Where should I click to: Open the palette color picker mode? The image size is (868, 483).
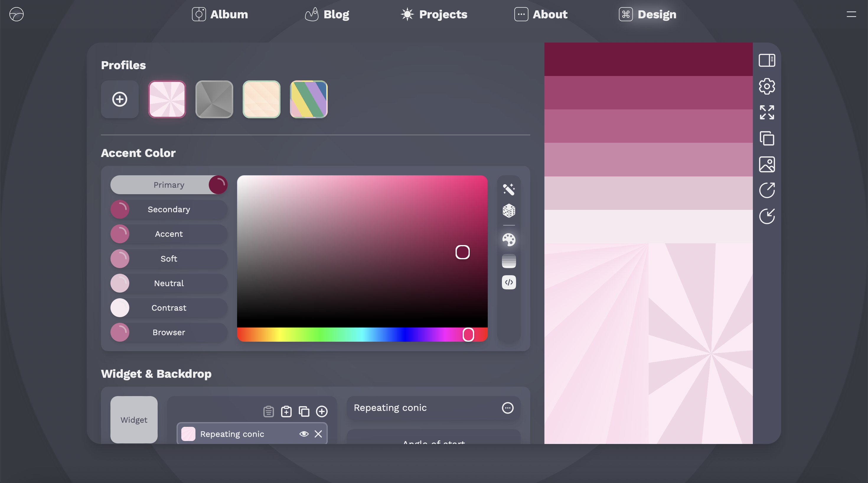pos(509,239)
